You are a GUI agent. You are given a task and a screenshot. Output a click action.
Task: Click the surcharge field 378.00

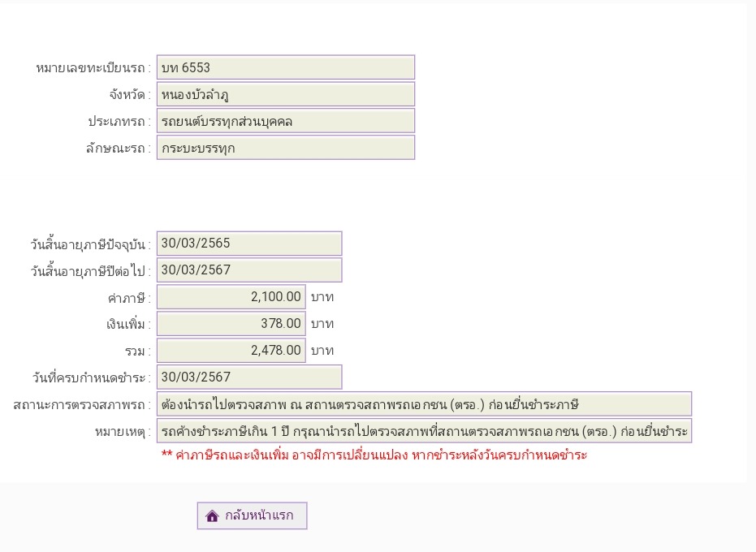[x=231, y=323]
